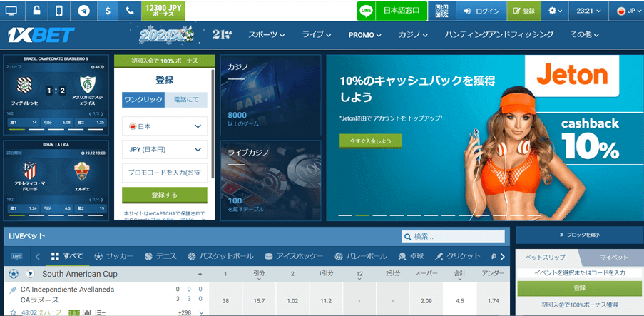This screenshot has height=316, width=644.
Task: Open the JPY (日本円) currency dropdown
Action: click(165, 150)
